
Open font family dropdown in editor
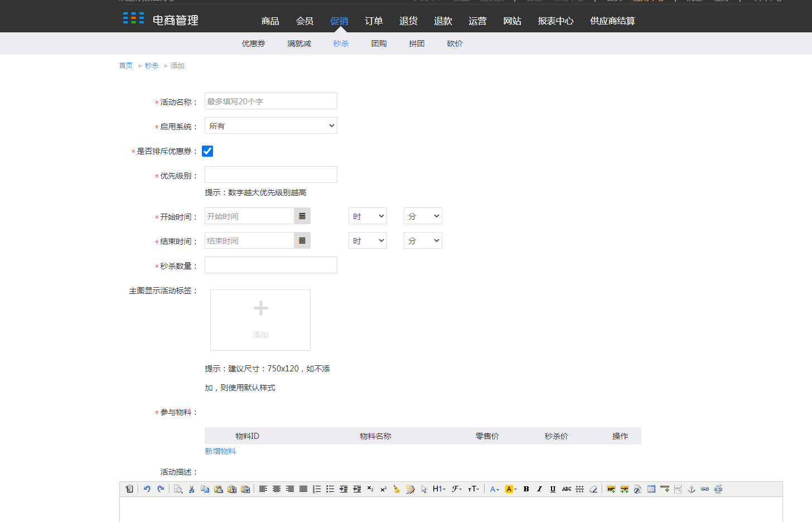(x=457, y=489)
